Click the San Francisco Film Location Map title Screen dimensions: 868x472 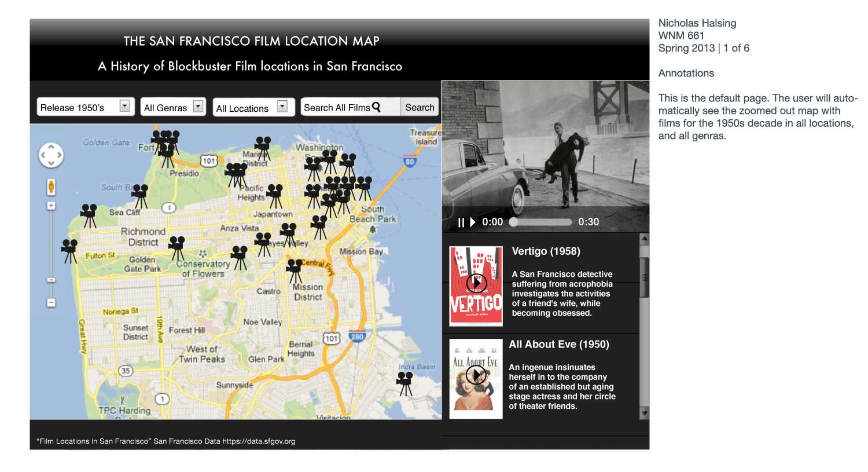point(252,41)
